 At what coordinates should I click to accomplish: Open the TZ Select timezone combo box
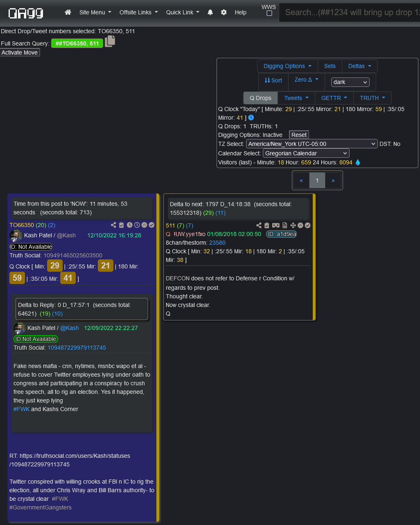pyautogui.click(x=312, y=144)
